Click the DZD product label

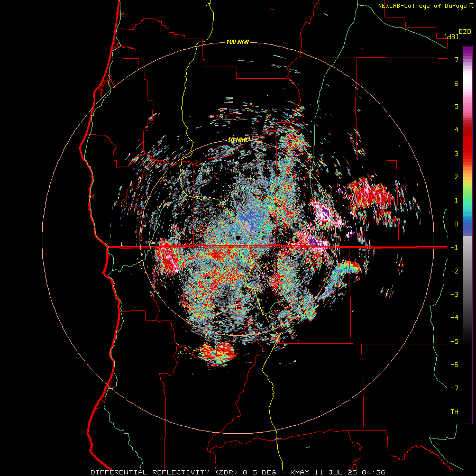(x=464, y=32)
